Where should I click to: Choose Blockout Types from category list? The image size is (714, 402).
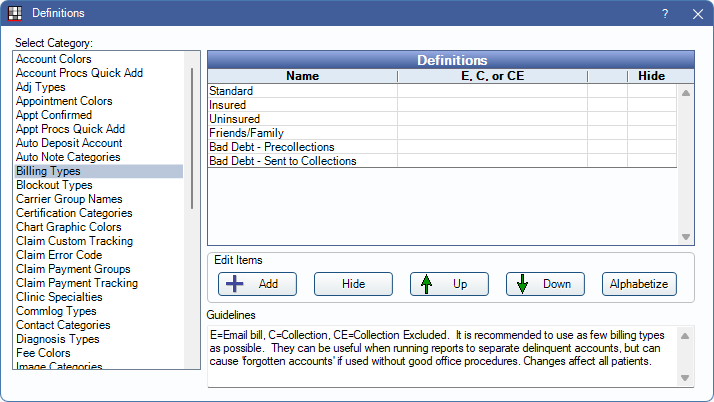point(54,185)
